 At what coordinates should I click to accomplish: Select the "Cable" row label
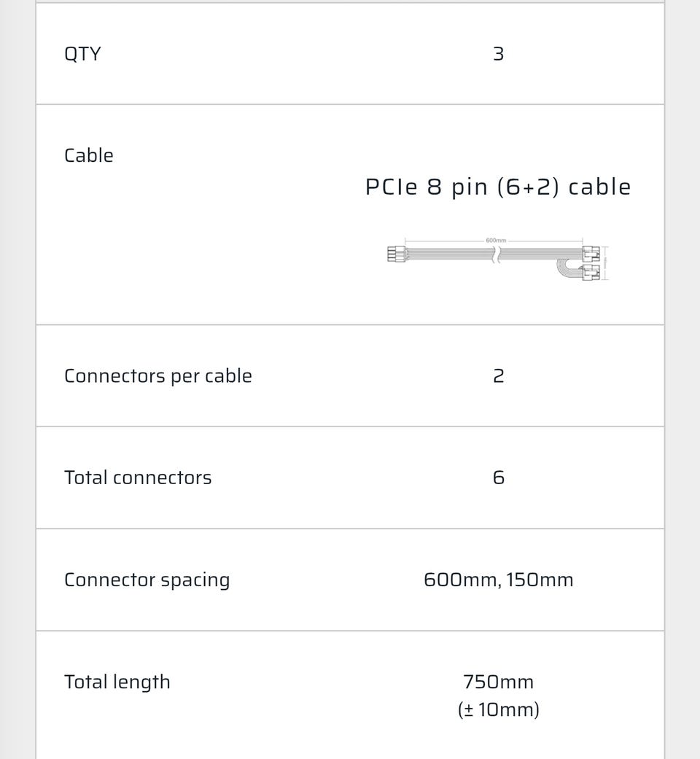(89, 155)
